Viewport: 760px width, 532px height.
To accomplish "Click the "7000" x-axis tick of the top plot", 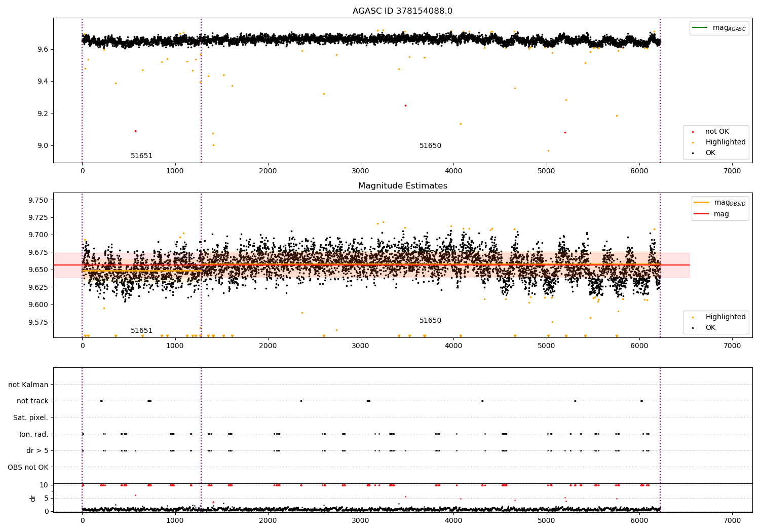I will 732,171.
